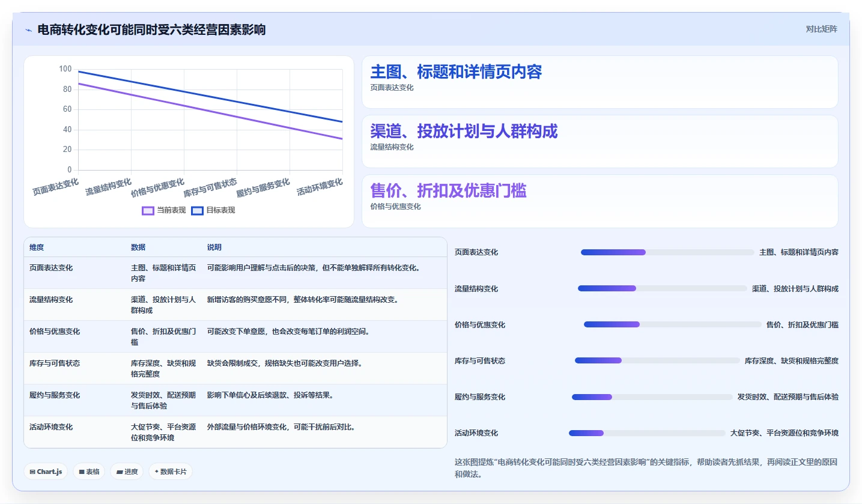The image size is (862, 504).
Task: Click the 进度 tag chip
Action: click(x=127, y=472)
